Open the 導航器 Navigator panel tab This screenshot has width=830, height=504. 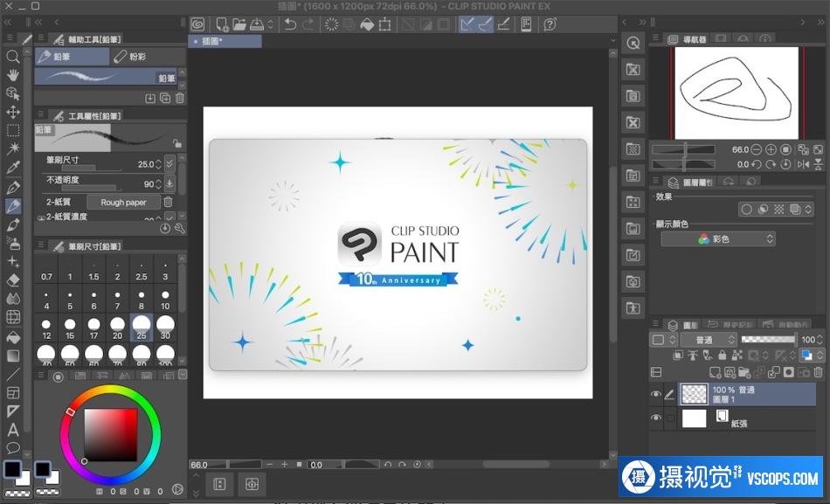coord(688,39)
